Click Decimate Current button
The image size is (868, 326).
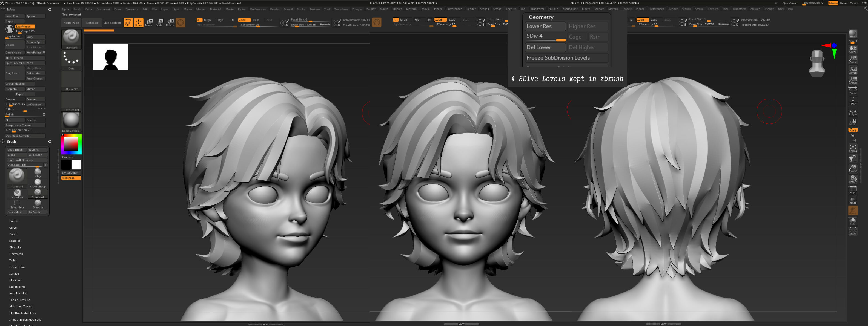[25, 136]
